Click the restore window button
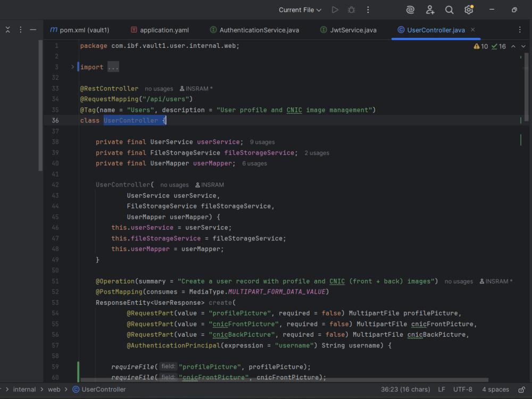Image resolution: width=532 pixels, height=399 pixels. pos(514,10)
